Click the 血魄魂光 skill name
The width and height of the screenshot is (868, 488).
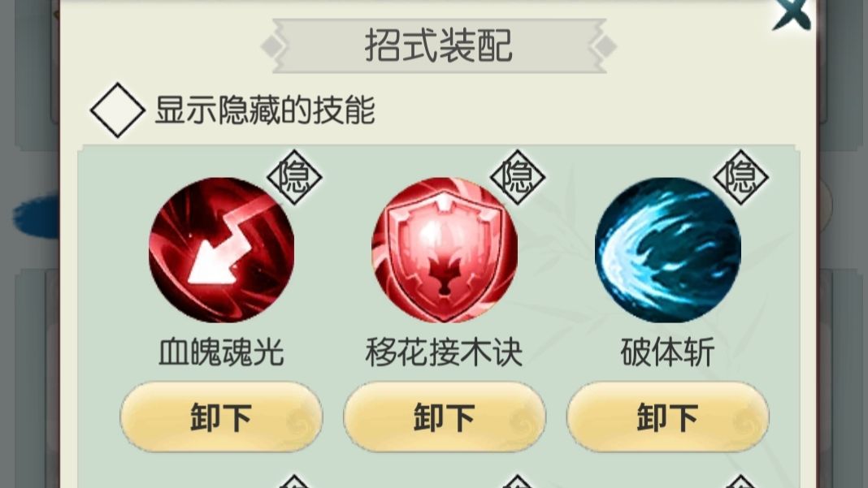221,352
